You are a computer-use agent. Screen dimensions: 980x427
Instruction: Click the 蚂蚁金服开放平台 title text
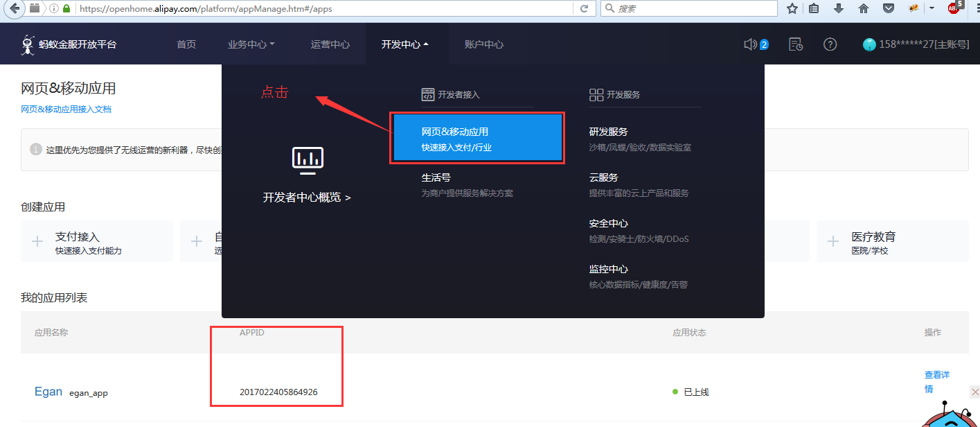[x=78, y=44]
